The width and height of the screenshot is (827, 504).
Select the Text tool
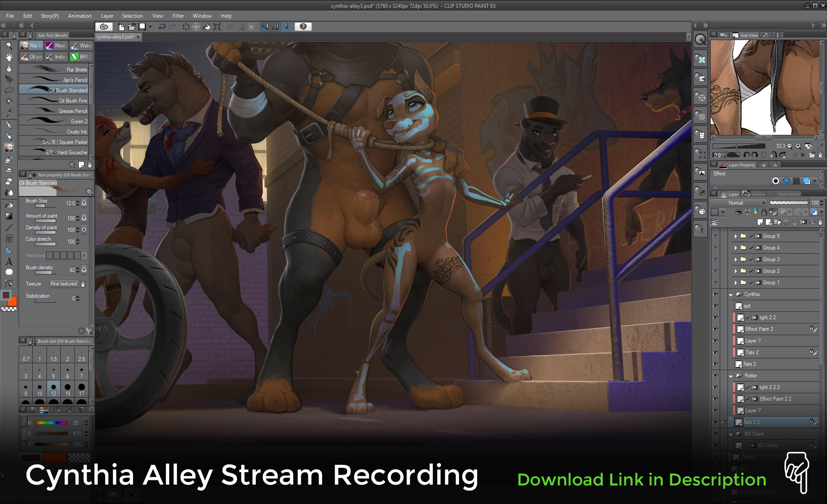[x=9, y=261]
